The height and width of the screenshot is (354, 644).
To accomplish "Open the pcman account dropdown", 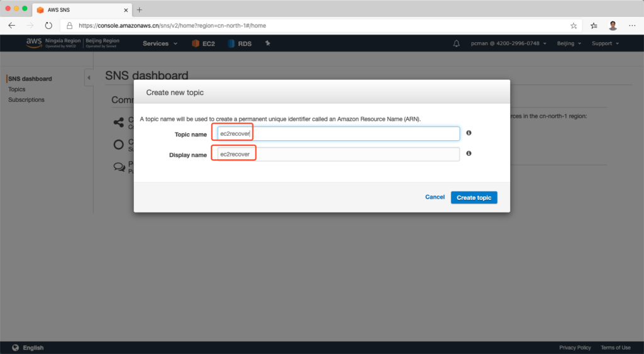I will 508,43.
